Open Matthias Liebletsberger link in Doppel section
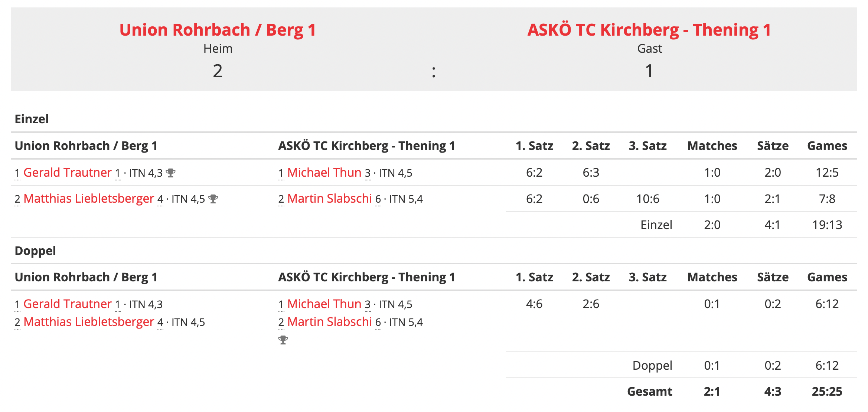The image size is (868, 412). [89, 322]
